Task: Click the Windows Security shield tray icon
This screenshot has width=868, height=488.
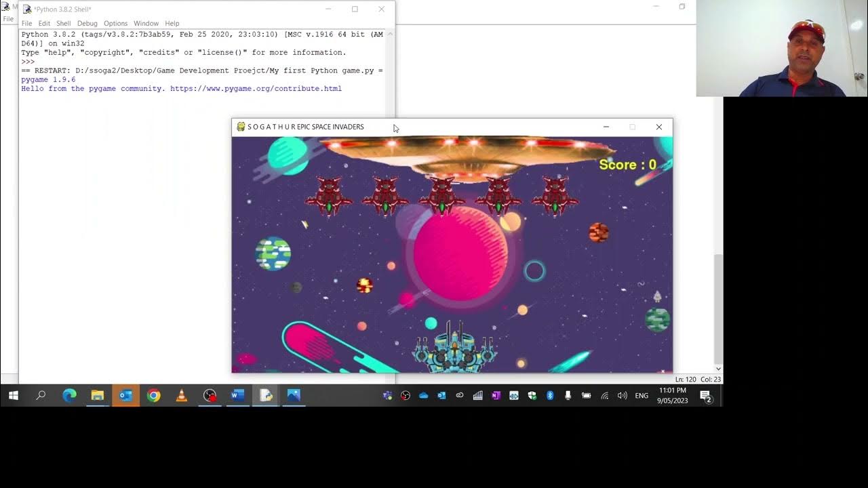Action: tap(532, 396)
